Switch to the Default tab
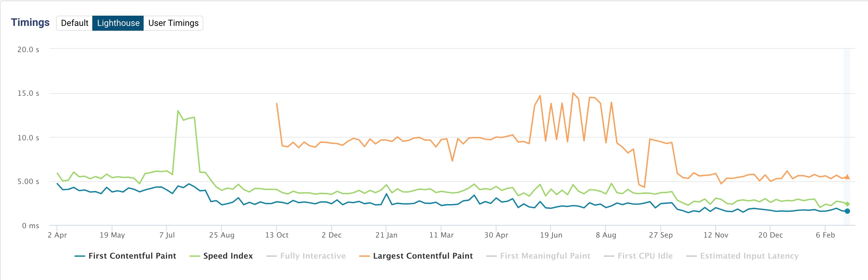Screen dimensions: 868x280 click(x=74, y=23)
